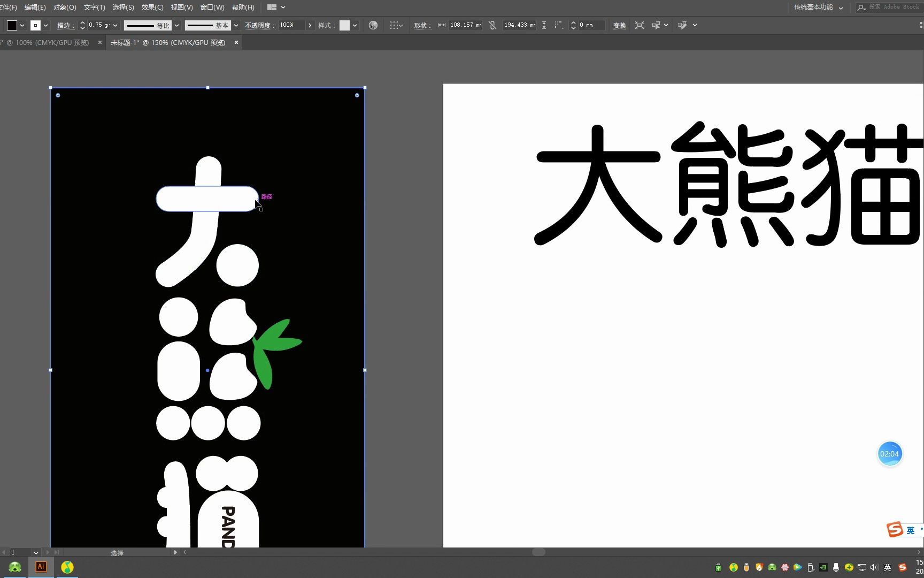Click the microphone icon in the system tray
The width and height of the screenshot is (924, 578).
(x=836, y=567)
